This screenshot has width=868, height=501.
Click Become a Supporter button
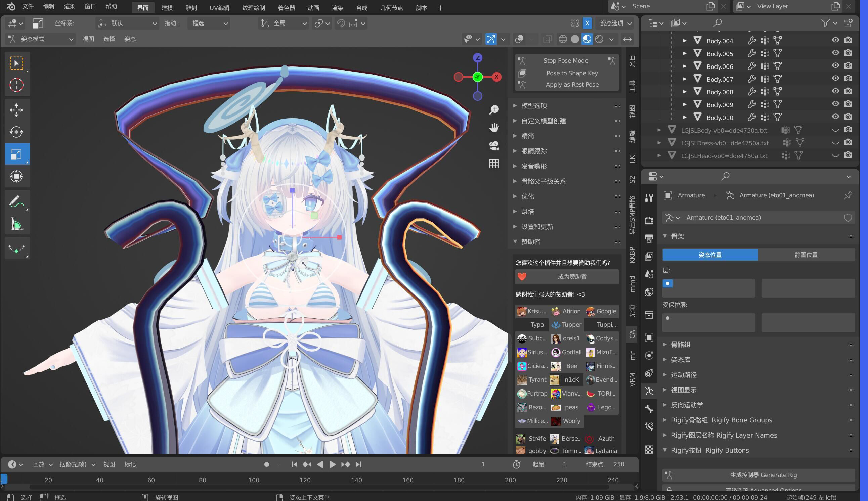(x=566, y=277)
